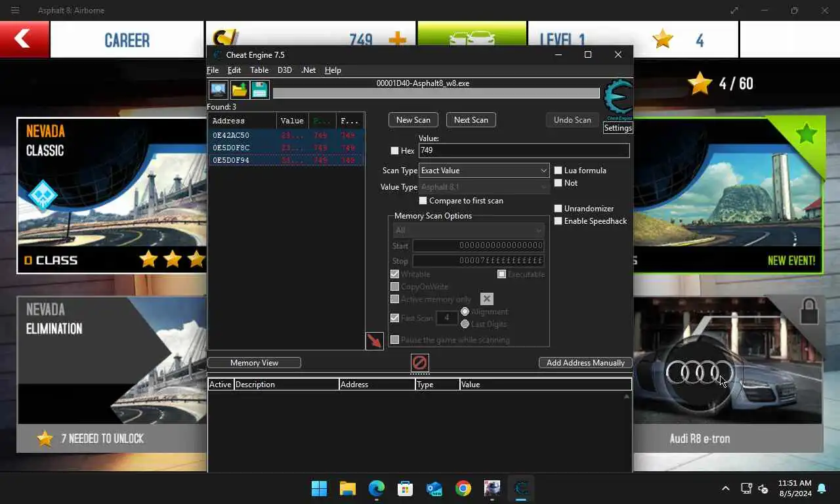Click the scan Value input field
Screen dimensions: 840x504
[524, 150]
